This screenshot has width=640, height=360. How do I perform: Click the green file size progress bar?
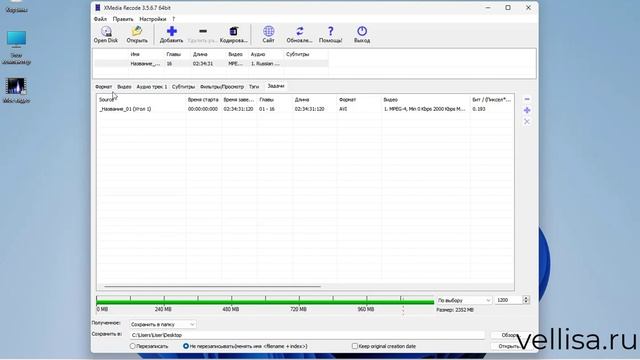(x=265, y=302)
